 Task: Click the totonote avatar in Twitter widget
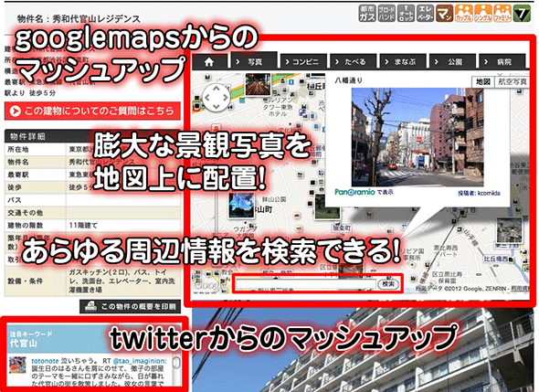pos(17,366)
